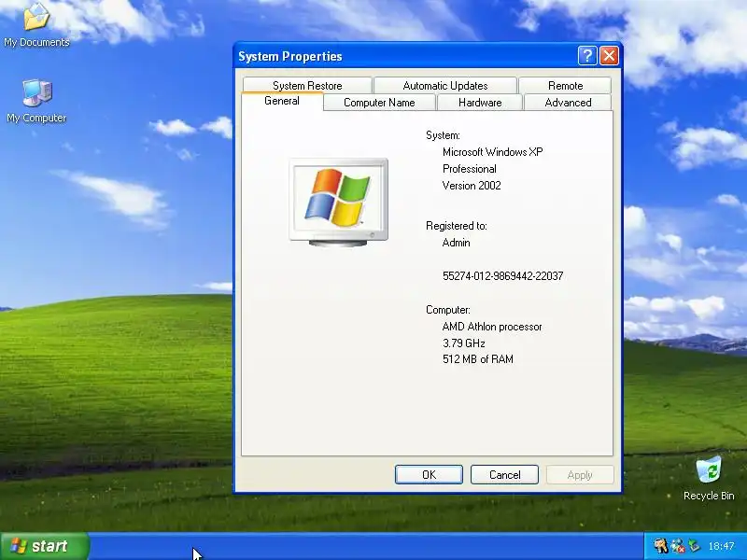The height and width of the screenshot is (560, 747).
Task: Open the Start menu
Action: click(44, 546)
